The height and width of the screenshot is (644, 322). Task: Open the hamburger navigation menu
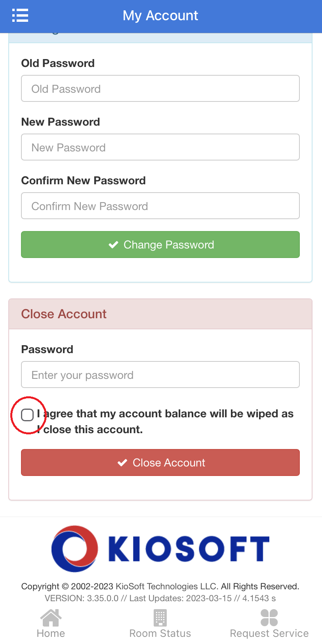(20, 15)
